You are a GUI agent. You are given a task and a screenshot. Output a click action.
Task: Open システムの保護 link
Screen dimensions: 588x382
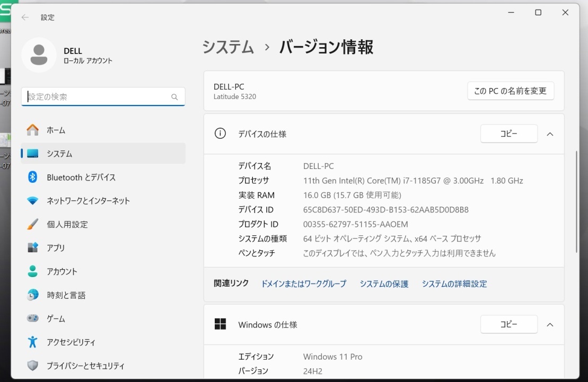[x=384, y=284]
